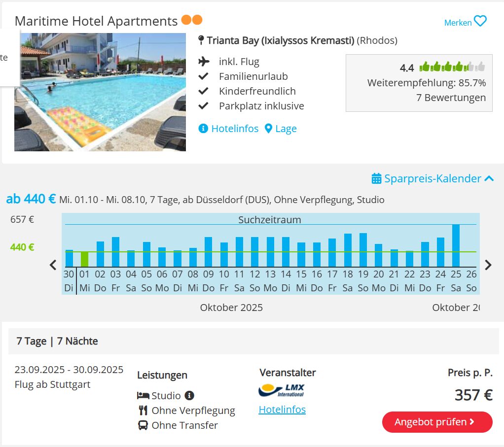This screenshot has width=504, height=447.
Task: Click the Sparpreis-Kalender calendar icon
Action: point(376,178)
